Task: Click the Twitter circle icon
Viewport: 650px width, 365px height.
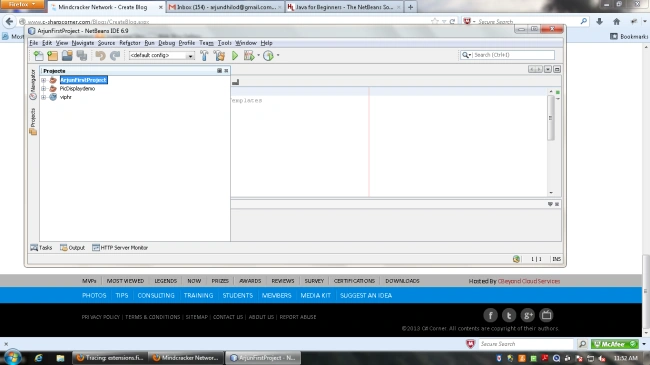Action: click(509, 315)
